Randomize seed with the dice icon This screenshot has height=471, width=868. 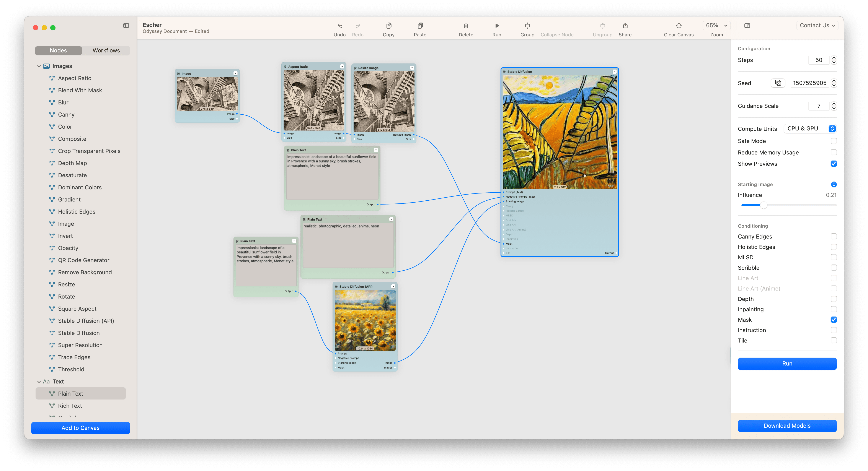(x=778, y=83)
